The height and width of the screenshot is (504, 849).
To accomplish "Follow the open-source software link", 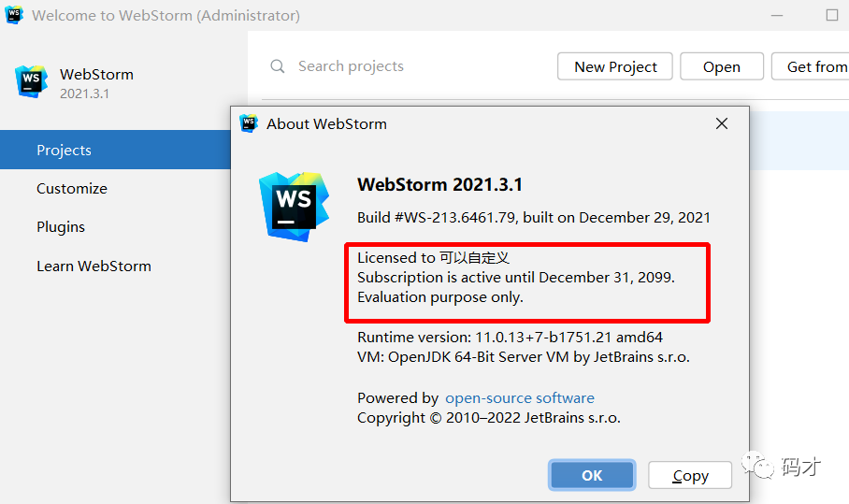I will tap(519, 397).
